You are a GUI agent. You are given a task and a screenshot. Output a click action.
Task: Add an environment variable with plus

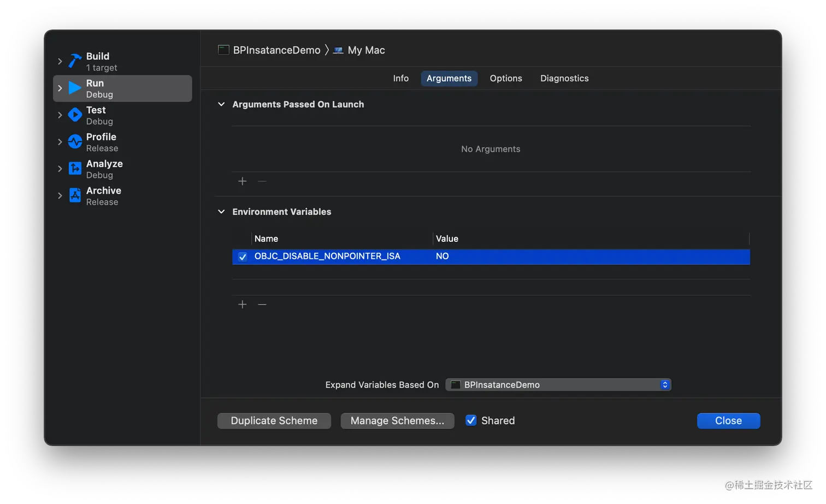(243, 305)
